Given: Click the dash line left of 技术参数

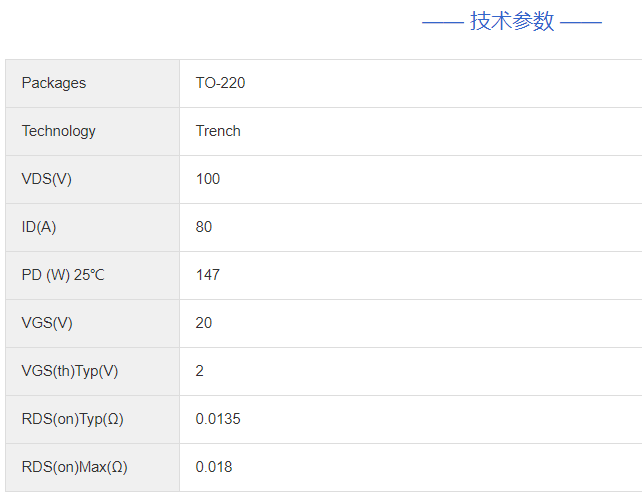Looking at the screenshot, I should point(443,22).
